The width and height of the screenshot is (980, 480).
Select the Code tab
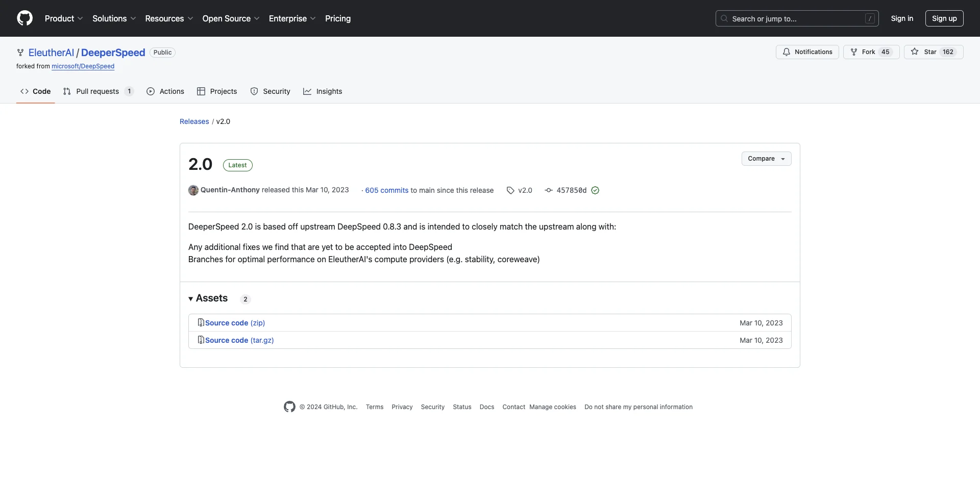tap(35, 91)
